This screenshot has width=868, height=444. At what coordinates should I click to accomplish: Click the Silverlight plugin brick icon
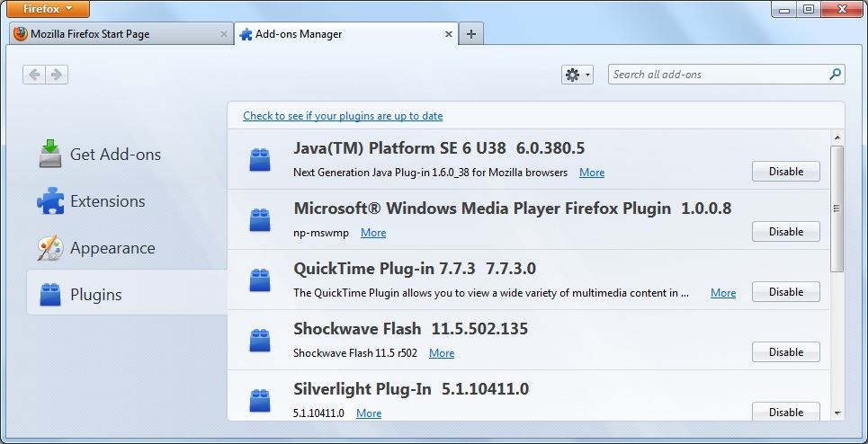[260, 401]
